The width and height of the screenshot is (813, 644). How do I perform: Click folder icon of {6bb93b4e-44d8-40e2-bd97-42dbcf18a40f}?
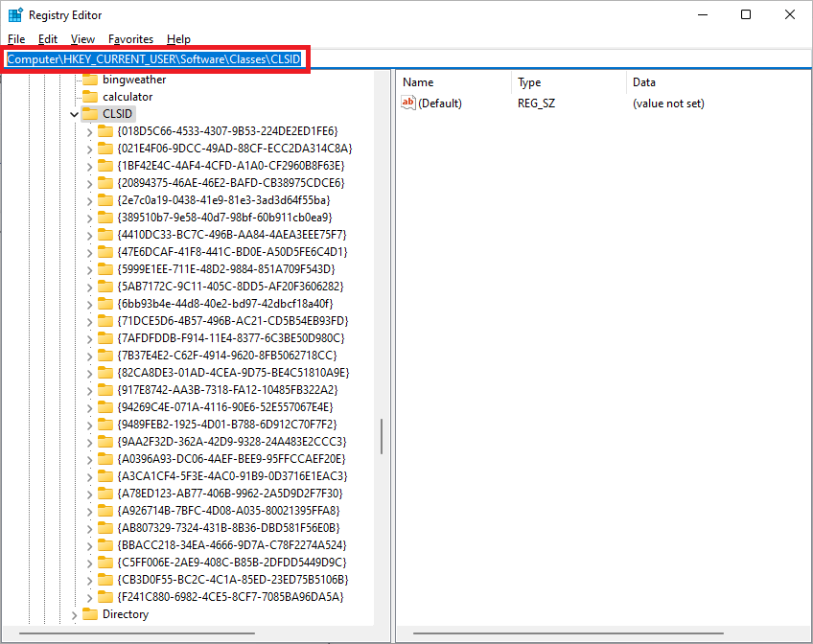(x=105, y=303)
